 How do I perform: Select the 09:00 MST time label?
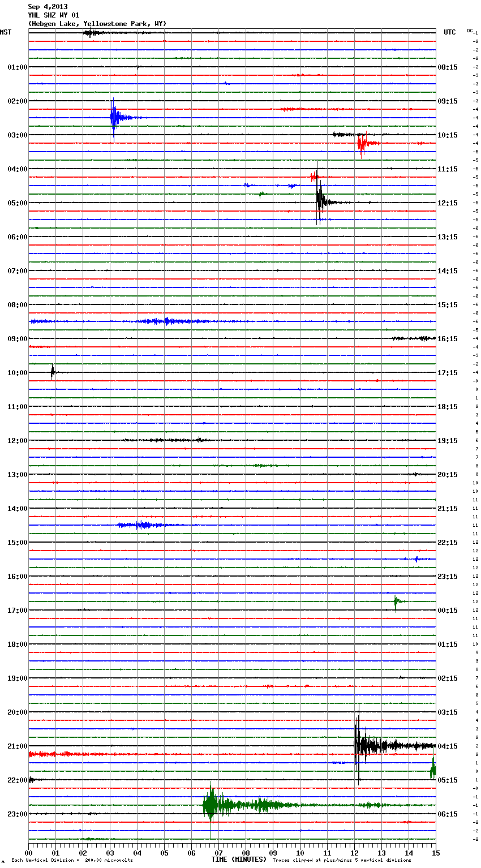coord(18,339)
